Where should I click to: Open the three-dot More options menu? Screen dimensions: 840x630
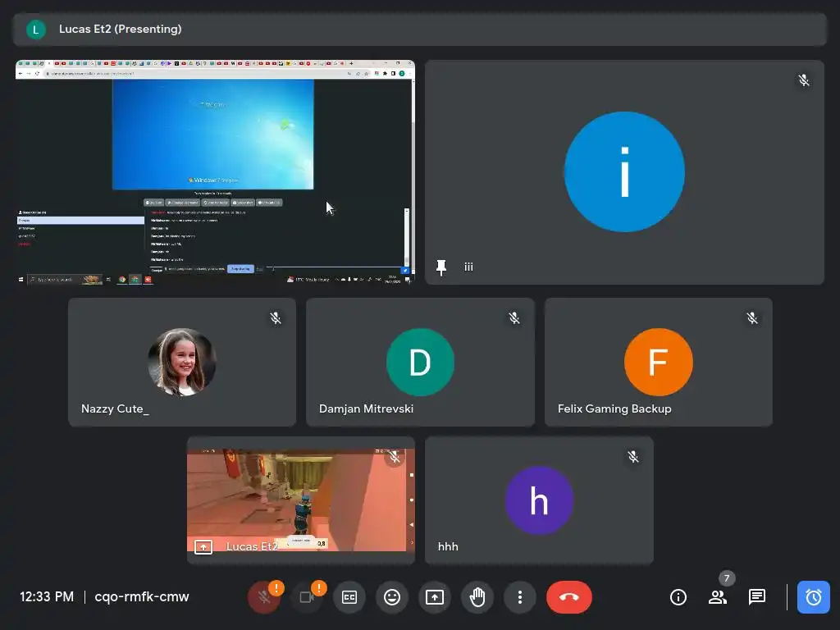519,597
